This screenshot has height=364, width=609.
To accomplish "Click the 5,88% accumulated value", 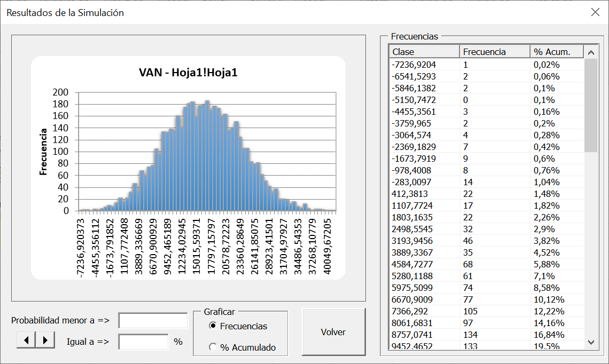I will (546, 264).
